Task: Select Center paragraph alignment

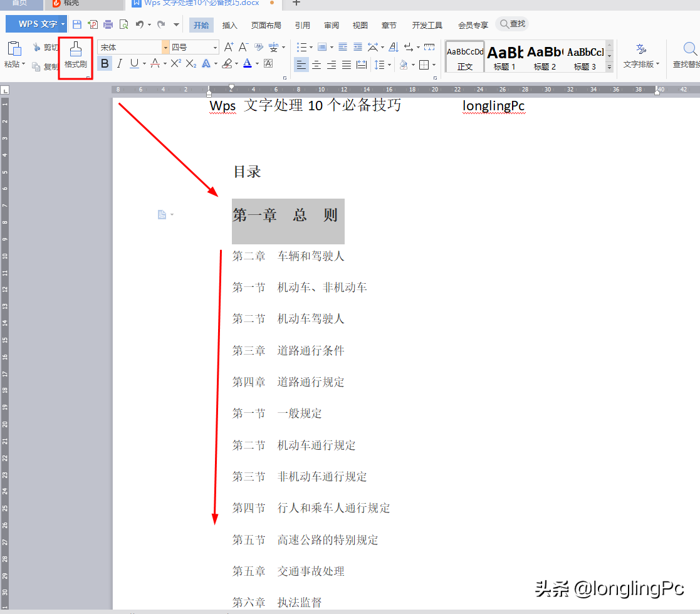Action: click(x=316, y=65)
